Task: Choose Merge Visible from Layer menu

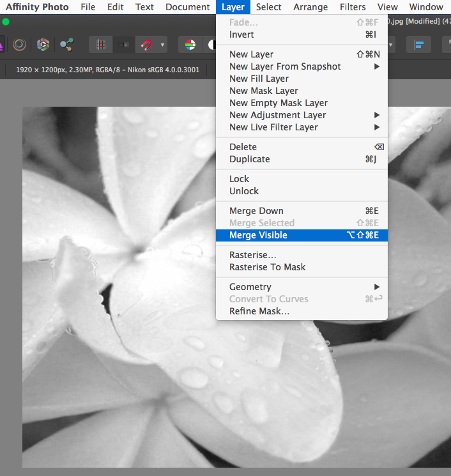Action: coord(259,235)
